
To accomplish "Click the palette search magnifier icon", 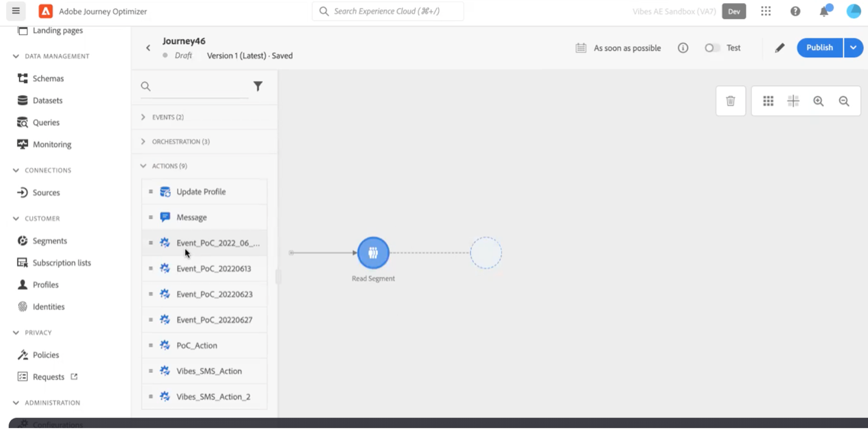I will (x=146, y=86).
